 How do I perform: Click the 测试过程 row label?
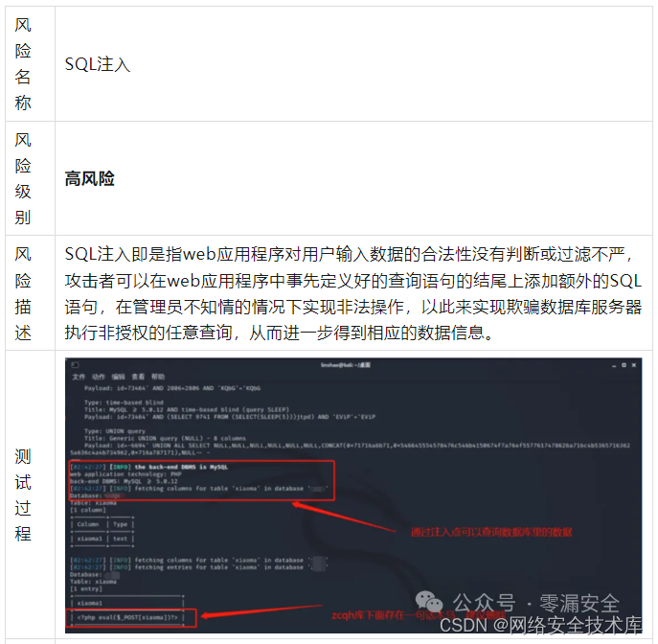pos(23,494)
